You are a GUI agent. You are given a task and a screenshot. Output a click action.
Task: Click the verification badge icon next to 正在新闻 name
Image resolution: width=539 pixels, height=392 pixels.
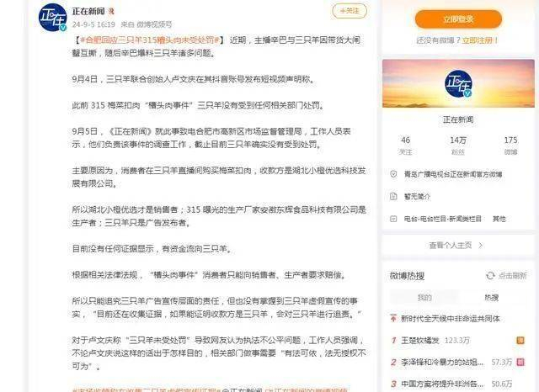(x=111, y=11)
